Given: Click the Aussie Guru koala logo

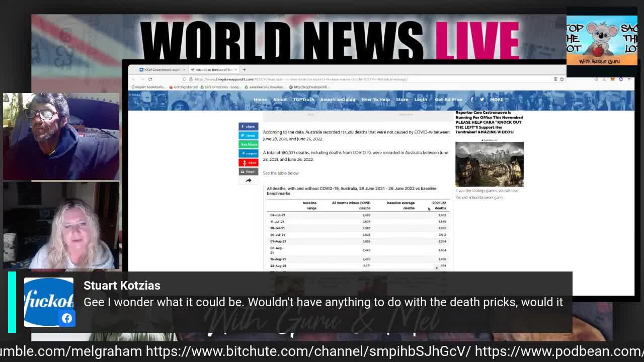Looking at the screenshot, I should click(x=602, y=41).
